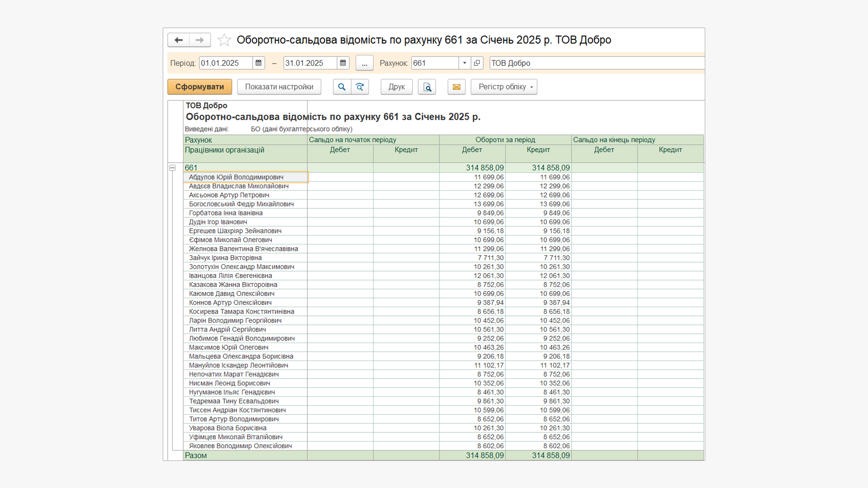Click the Разом debit turnover total cell

pyautogui.click(x=472, y=455)
